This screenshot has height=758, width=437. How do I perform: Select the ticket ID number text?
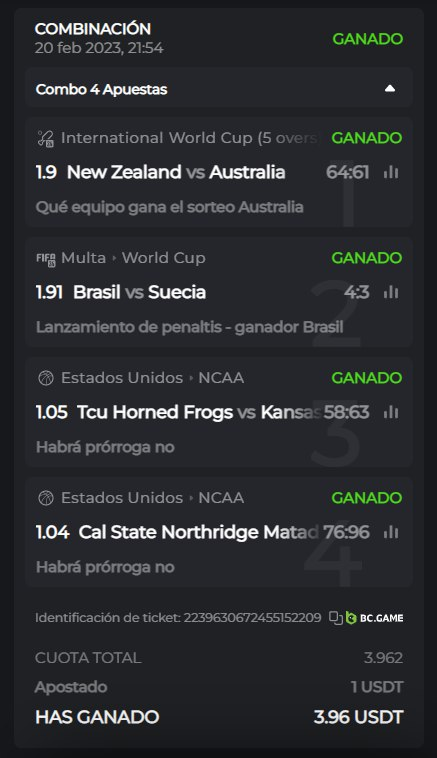tap(252, 618)
